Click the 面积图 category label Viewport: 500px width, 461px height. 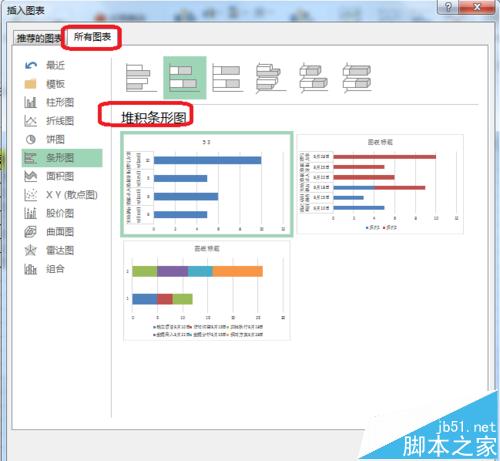(x=60, y=176)
